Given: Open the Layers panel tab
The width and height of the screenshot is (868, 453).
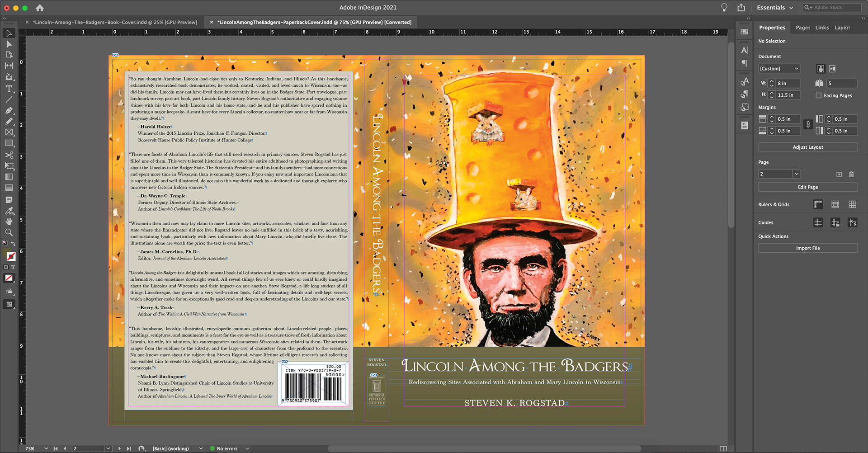Looking at the screenshot, I should pyautogui.click(x=842, y=28).
